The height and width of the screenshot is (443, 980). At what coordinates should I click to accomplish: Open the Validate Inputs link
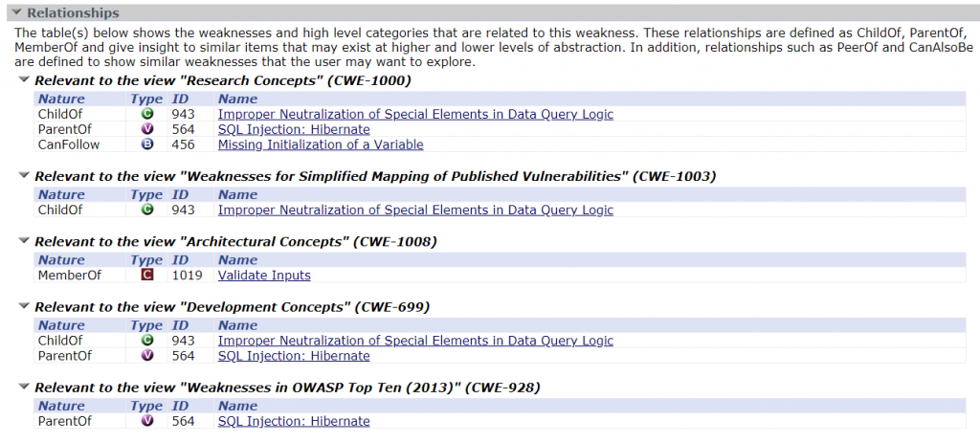click(x=264, y=275)
